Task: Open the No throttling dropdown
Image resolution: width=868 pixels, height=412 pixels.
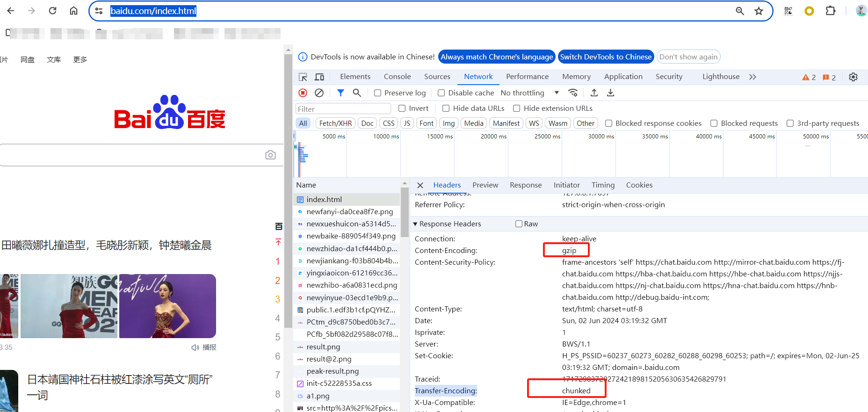Action: click(x=529, y=93)
